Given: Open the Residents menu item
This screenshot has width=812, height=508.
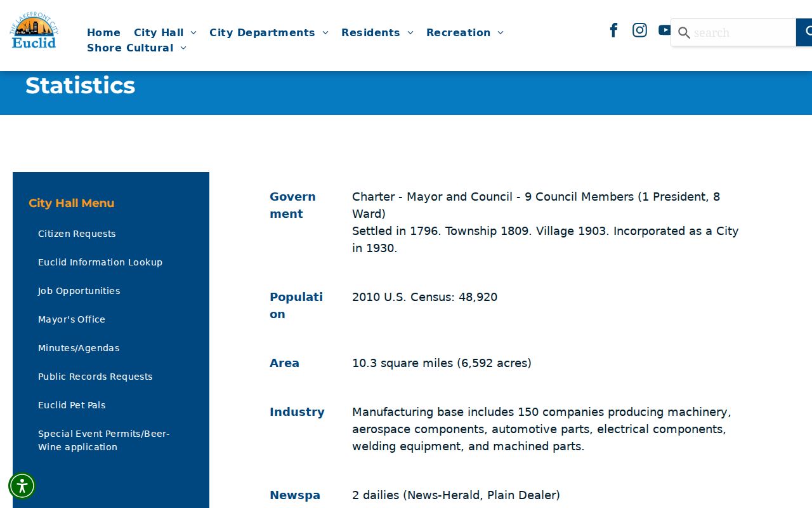Looking at the screenshot, I should pyautogui.click(x=370, y=32).
